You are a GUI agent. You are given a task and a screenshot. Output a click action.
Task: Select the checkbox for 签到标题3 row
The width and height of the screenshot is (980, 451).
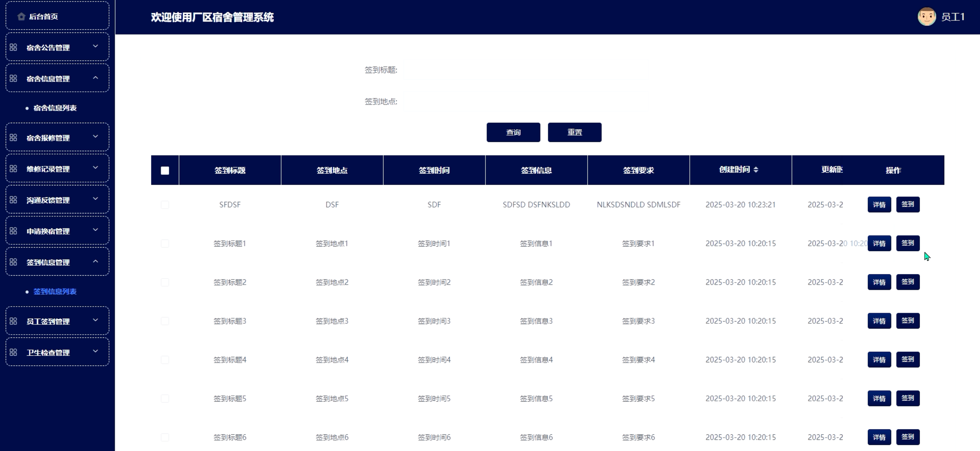[165, 321]
